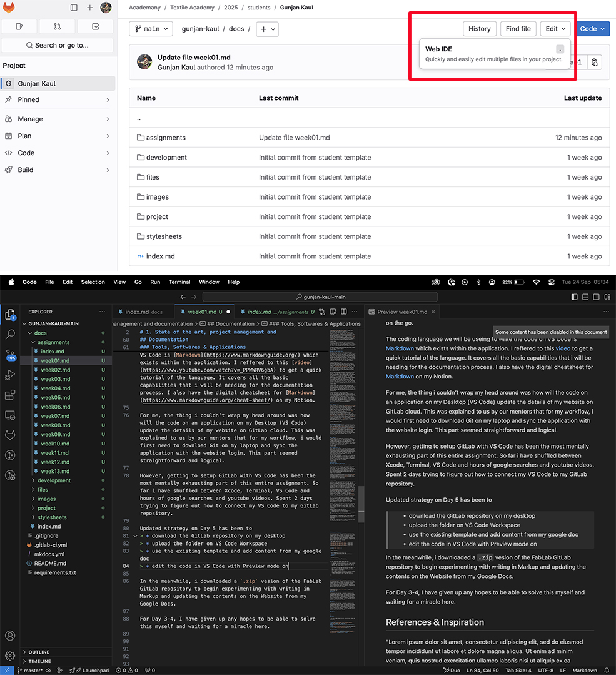This screenshot has width=616, height=675.
Task: Toggle Primary Side Bar layout icon
Action: click(574, 297)
